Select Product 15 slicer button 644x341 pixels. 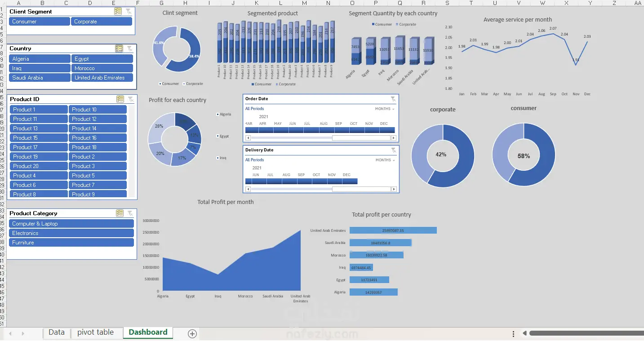[x=39, y=138]
